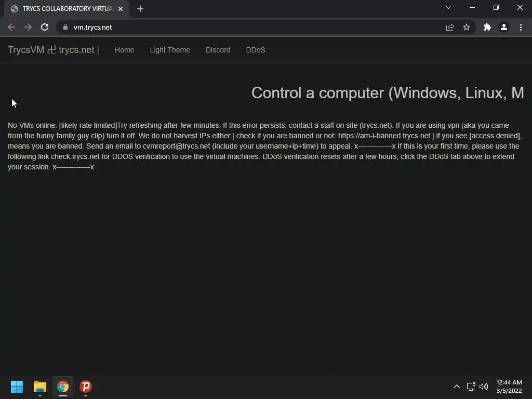The height and width of the screenshot is (399, 532).
Task: Expand the tab search chevron
Action: [448, 7]
